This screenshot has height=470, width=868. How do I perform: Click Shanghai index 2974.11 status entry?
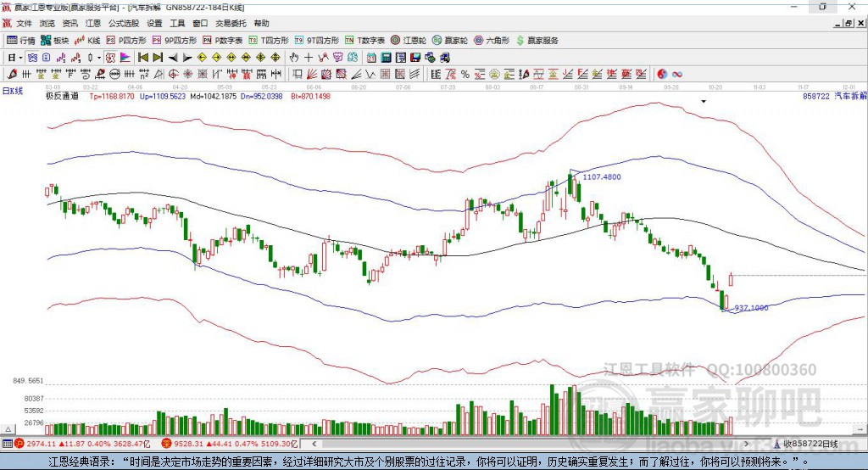(x=82, y=444)
